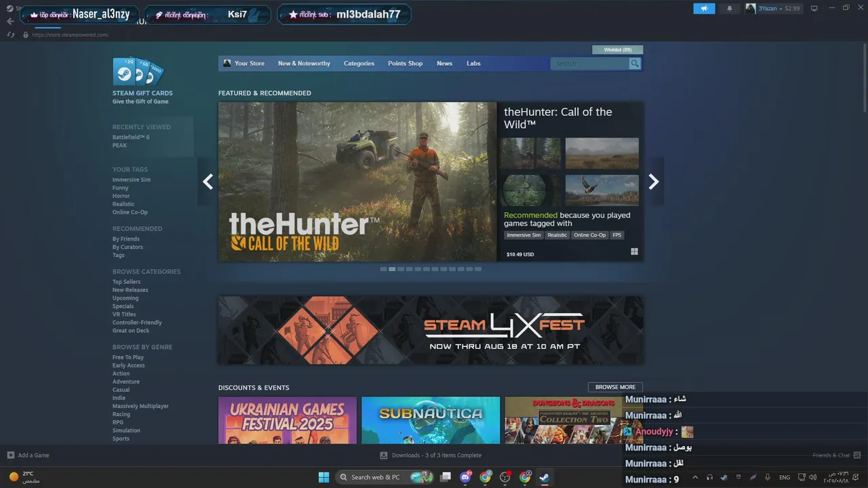This screenshot has height=488, width=868.
Task: Click the Windows Start button
Action: 323,477
